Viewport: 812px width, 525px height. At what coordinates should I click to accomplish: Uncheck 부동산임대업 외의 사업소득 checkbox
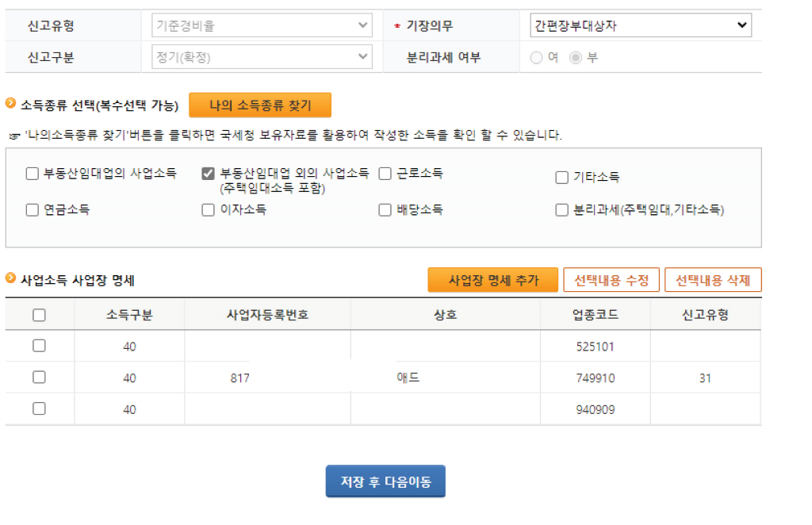[x=209, y=174]
